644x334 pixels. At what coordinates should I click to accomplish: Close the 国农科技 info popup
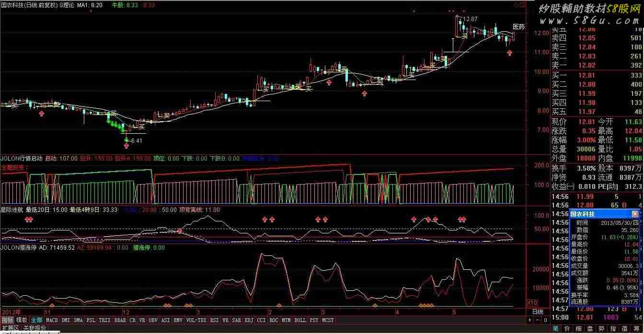pyautogui.click(x=635, y=214)
